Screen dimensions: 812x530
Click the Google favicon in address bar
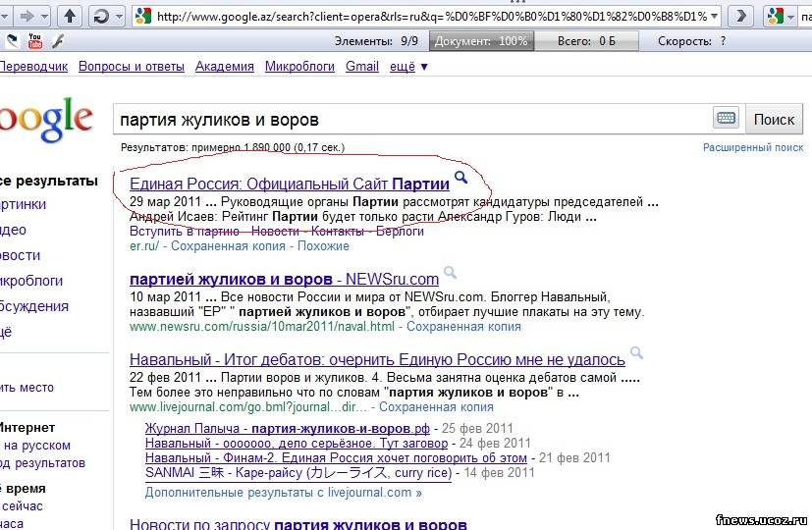click(x=143, y=17)
